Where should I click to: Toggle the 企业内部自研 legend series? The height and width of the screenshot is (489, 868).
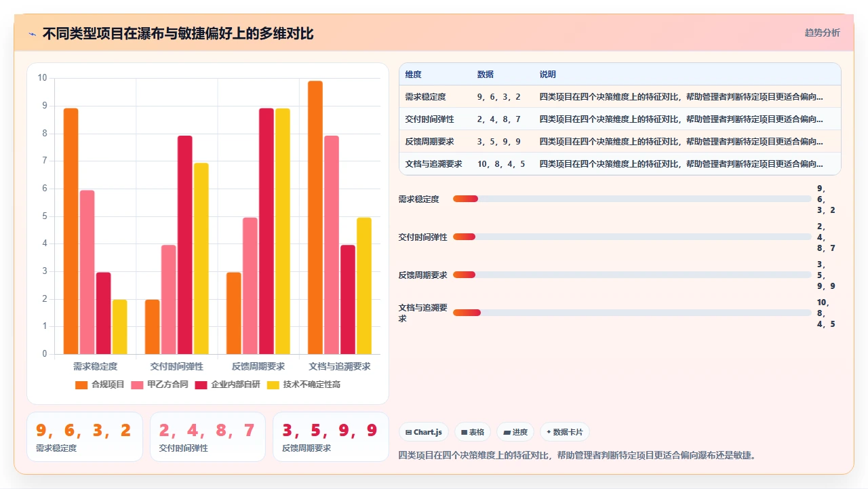227,385
